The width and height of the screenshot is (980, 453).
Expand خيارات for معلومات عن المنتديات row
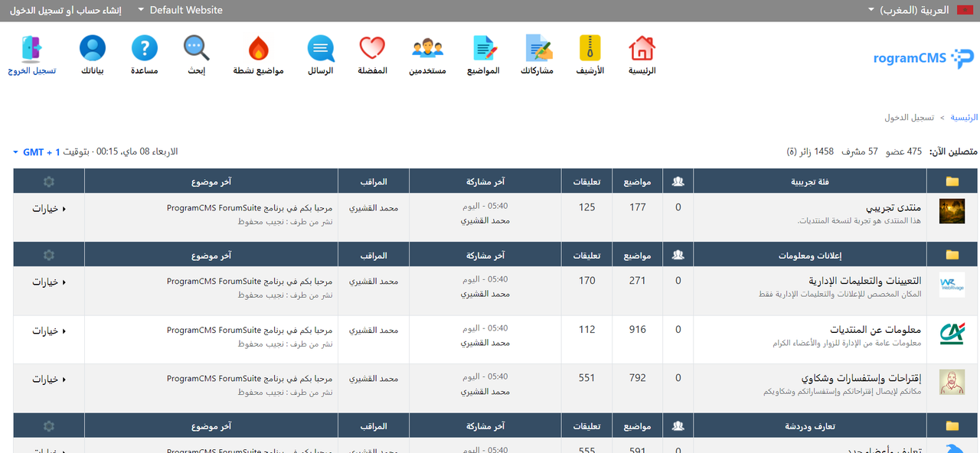point(49,331)
